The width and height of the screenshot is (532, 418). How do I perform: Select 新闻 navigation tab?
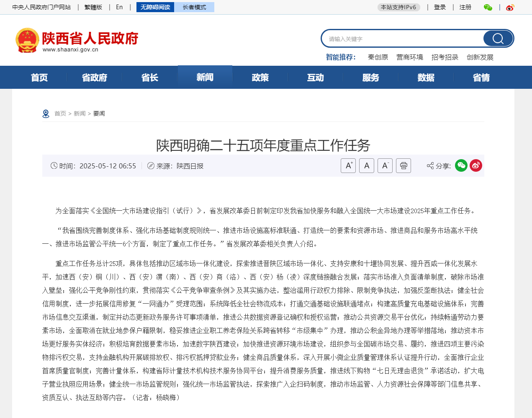coord(205,77)
